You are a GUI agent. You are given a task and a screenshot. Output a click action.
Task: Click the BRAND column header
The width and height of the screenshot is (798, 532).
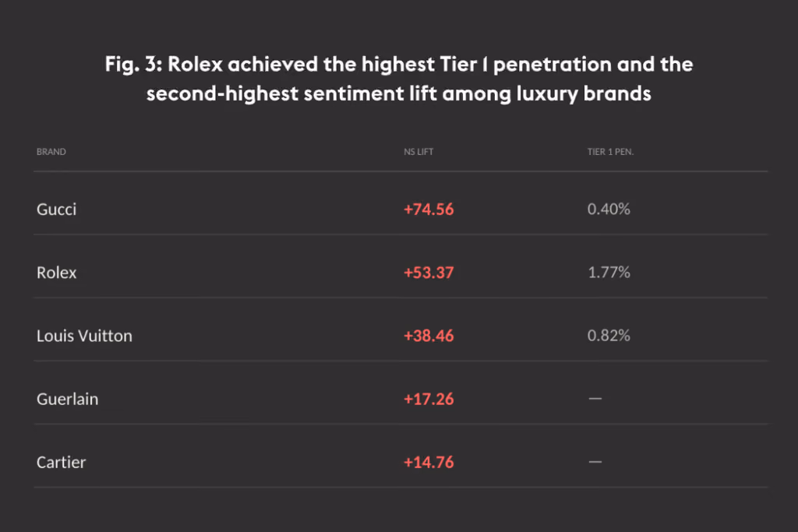pos(51,152)
